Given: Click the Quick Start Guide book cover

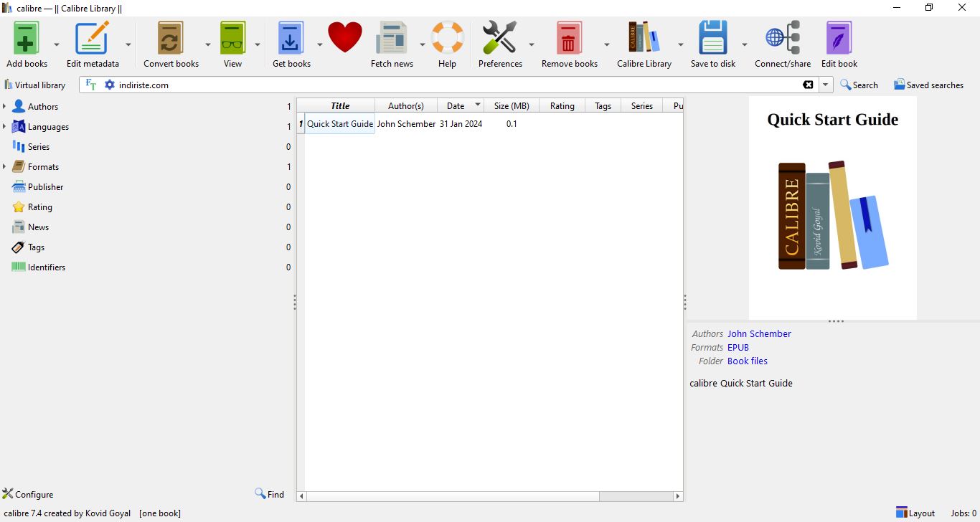Looking at the screenshot, I should point(833,208).
